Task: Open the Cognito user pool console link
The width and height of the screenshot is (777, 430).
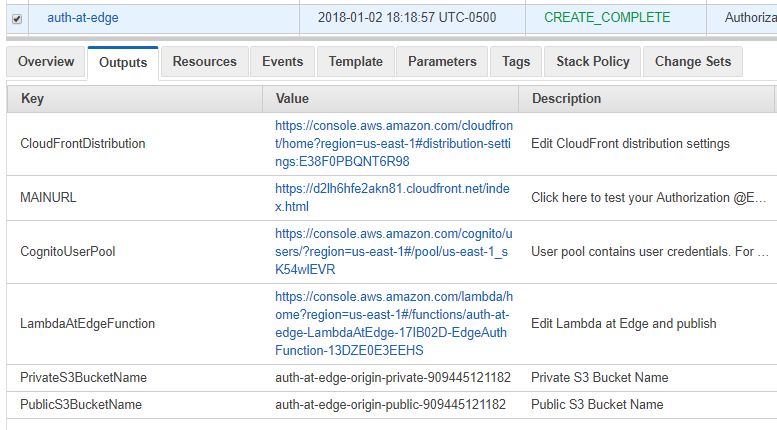Action: [394, 252]
